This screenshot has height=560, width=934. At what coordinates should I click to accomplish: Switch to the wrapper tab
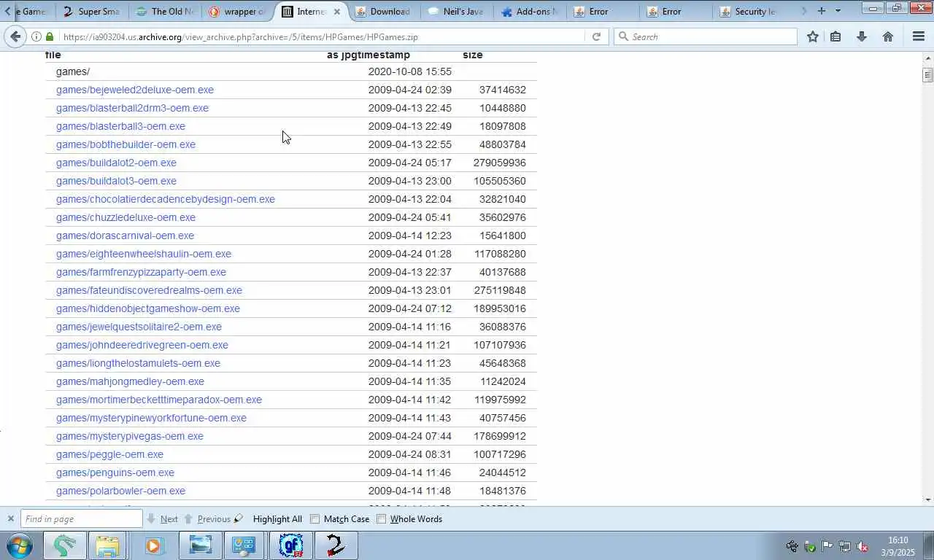(237, 12)
